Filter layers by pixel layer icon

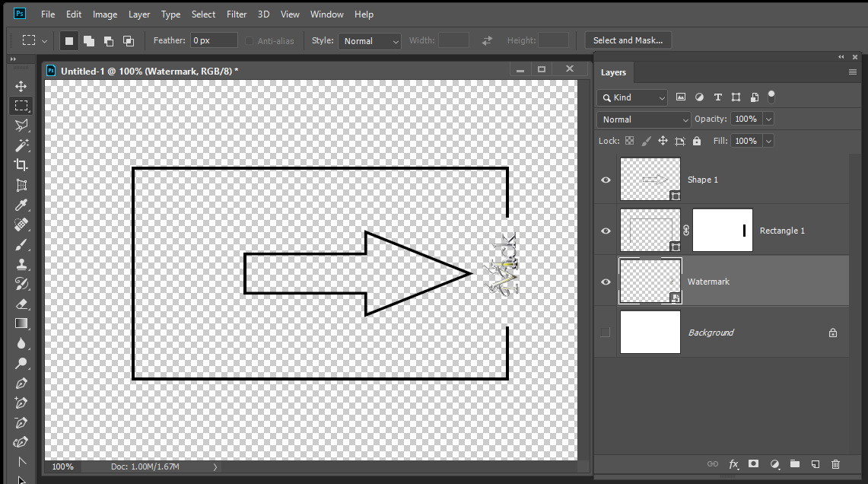(681, 97)
